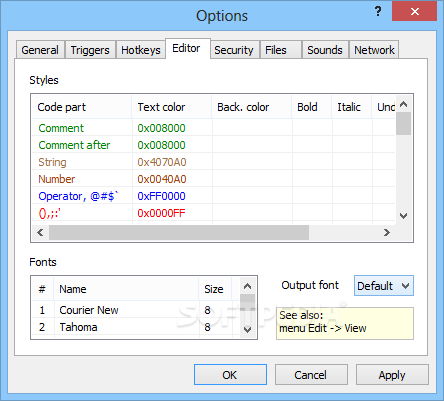
Task: Click text color value 0x0000FF
Action: [161, 213]
